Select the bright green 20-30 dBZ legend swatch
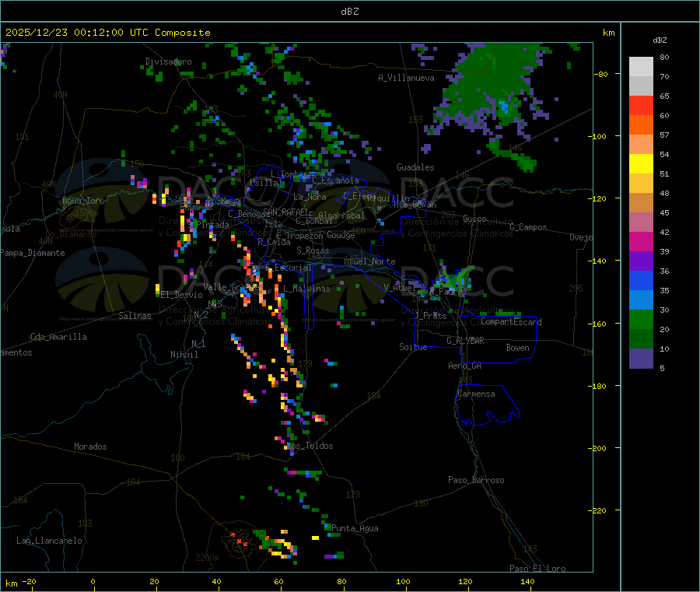 (641, 319)
